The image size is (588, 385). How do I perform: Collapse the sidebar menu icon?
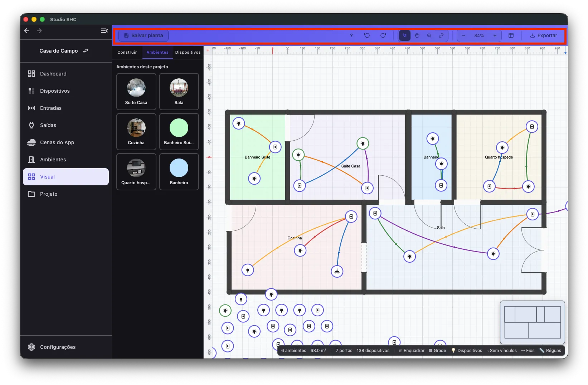tap(104, 31)
